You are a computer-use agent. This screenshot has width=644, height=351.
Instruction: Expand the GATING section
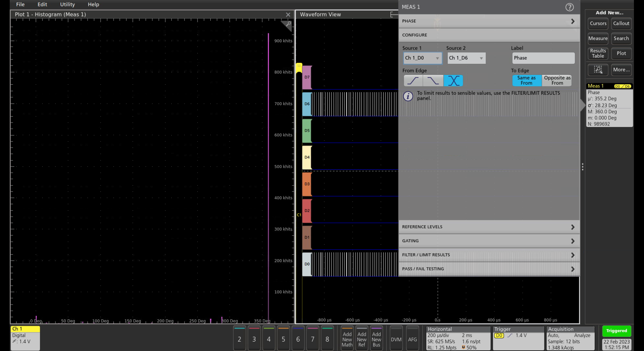point(489,241)
